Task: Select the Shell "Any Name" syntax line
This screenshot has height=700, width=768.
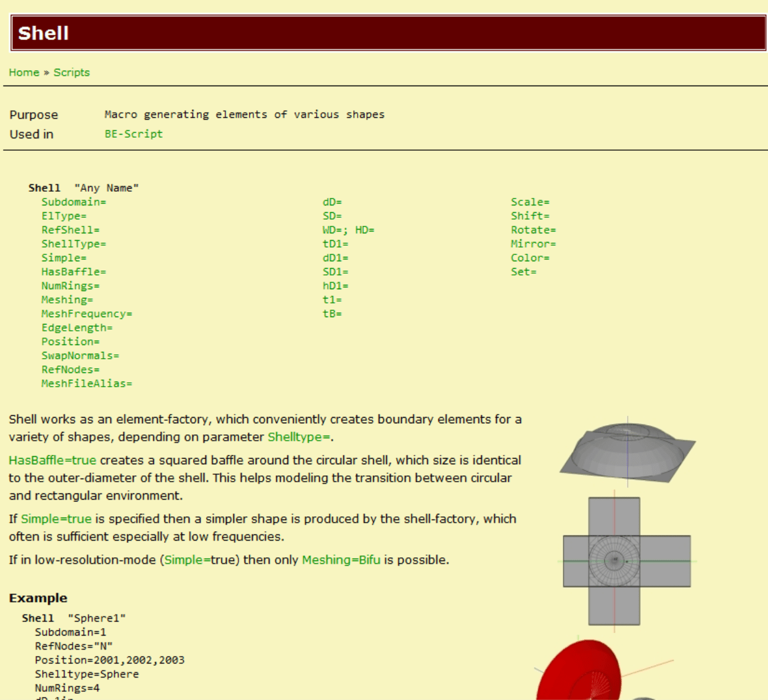Action: [x=83, y=188]
